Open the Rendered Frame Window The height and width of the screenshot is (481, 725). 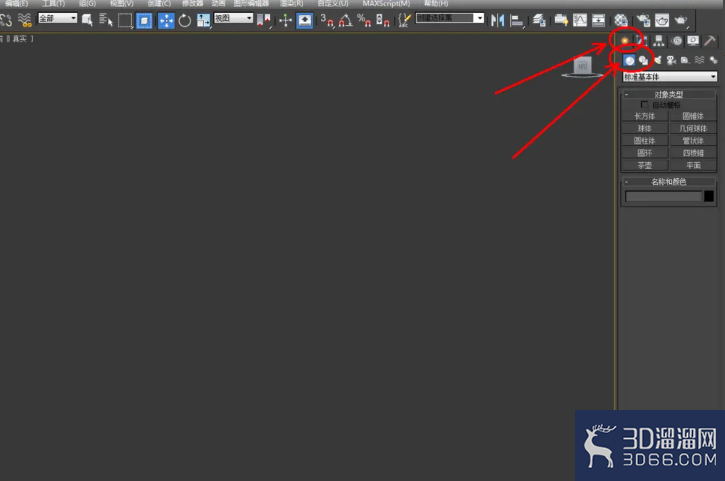pos(662,20)
